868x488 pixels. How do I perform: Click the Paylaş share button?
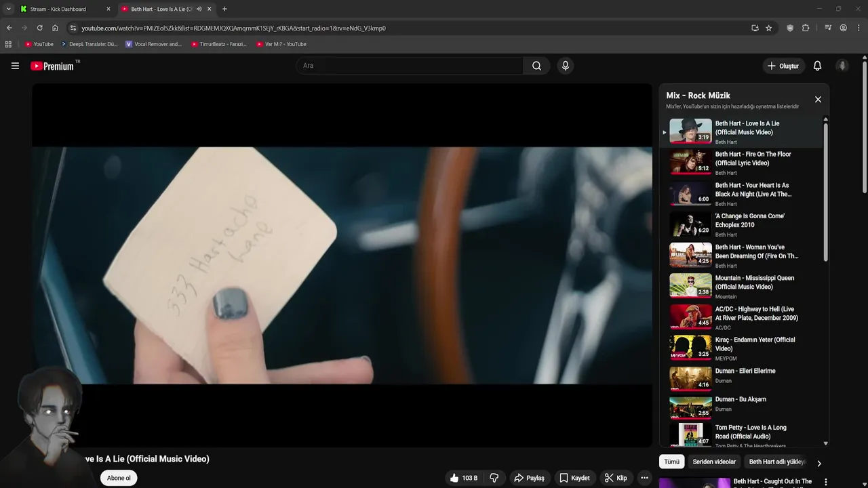tap(529, 478)
